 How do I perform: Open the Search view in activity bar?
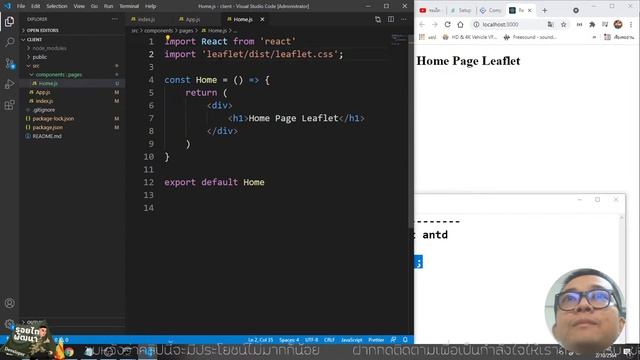[9, 42]
